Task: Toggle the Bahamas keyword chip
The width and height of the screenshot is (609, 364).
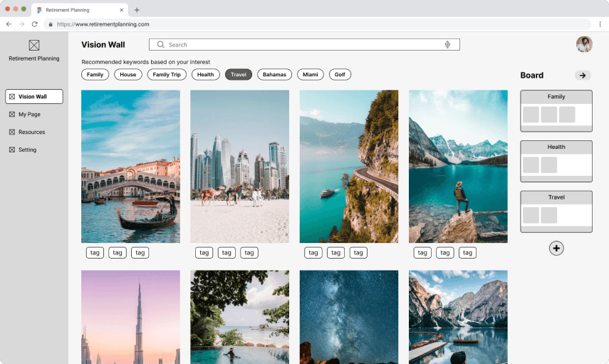Action: [x=274, y=75]
